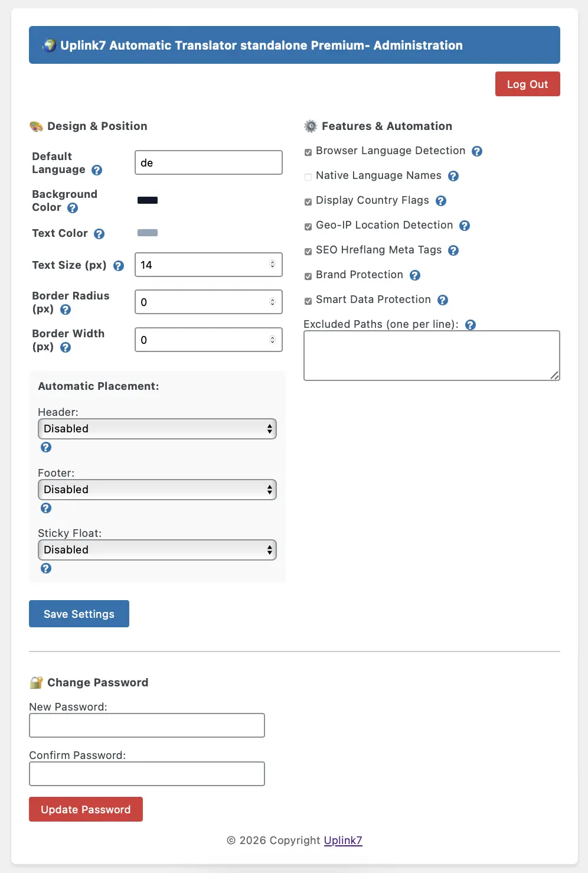This screenshot has height=873, width=588.
Task: Open help icon under Sticky Float dropdown
Action: point(46,568)
